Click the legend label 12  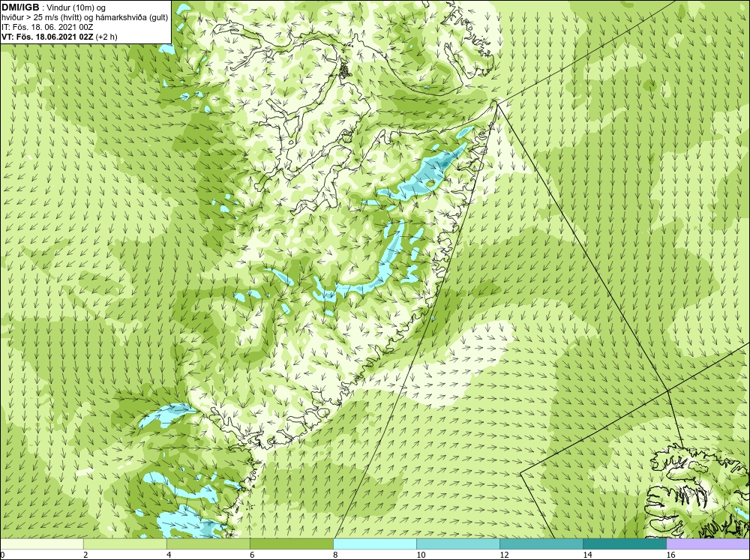(504, 555)
